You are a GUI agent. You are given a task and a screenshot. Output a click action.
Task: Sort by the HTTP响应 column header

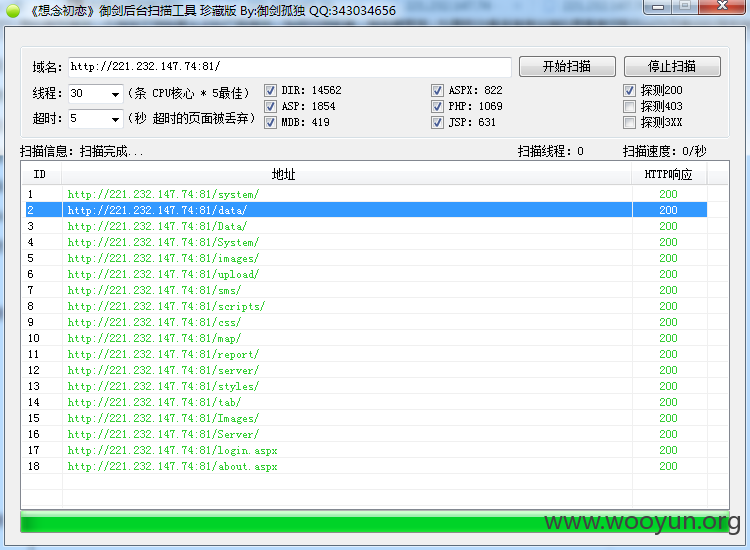coord(669,174)
